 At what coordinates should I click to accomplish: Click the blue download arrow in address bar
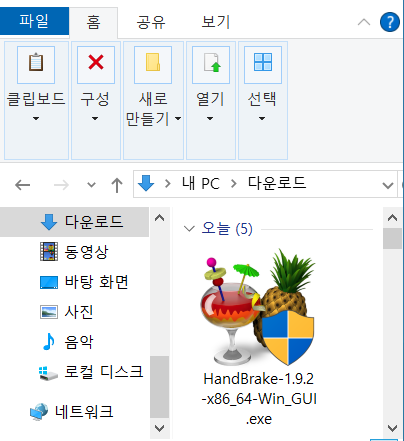(146, 183)
